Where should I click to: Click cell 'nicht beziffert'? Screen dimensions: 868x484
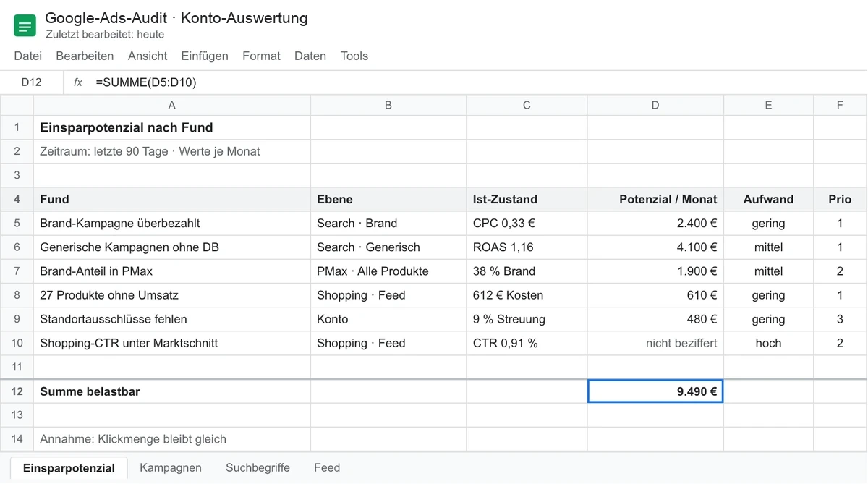coord(655,343)
